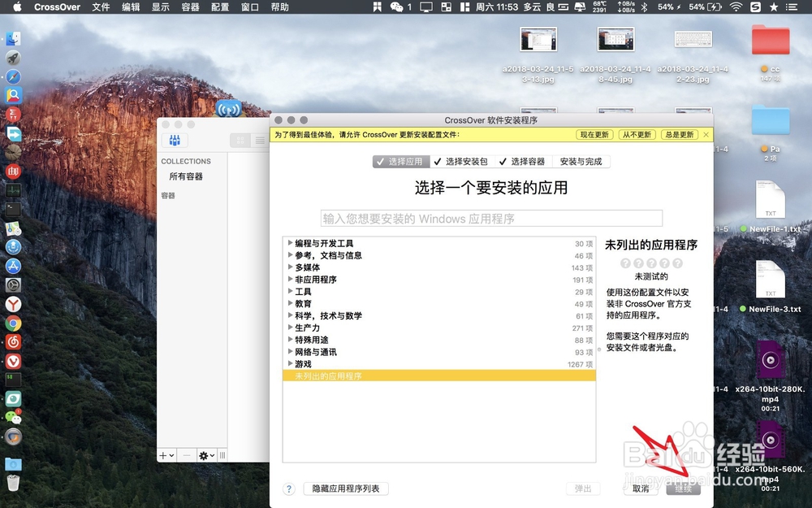Screen dimensions: 812x508
Task: Open NetEase Music red icon in Dock
Action: [14, 341]
